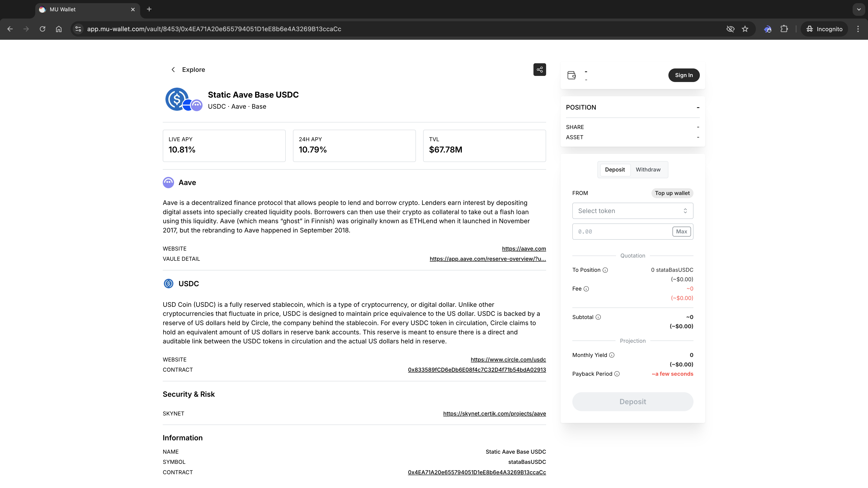Open the Fee info tooltip icon
The image size is (868, 488).
point(586,289)
